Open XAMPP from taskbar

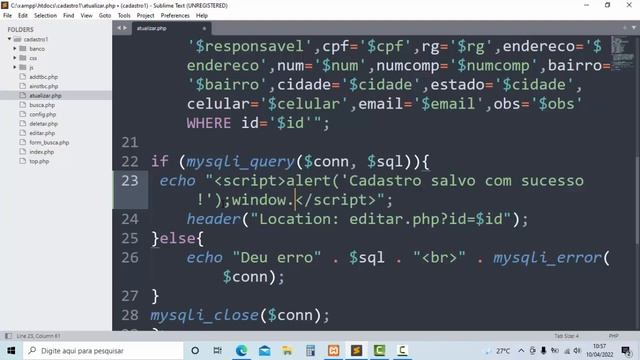(x=333, y=351)
